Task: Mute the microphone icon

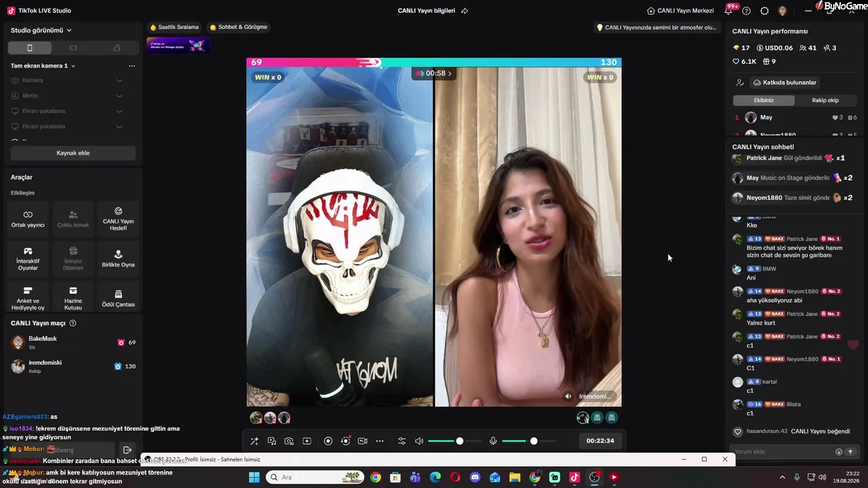Action: tap(493, 441)
